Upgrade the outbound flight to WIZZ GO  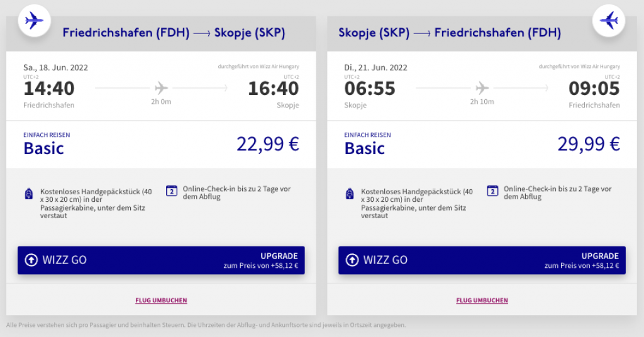click(161, 260)
